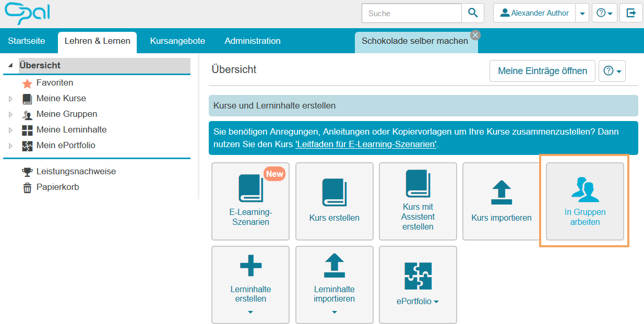
Task: Select the Favoriten star icon
Action: tap(29, 82)
